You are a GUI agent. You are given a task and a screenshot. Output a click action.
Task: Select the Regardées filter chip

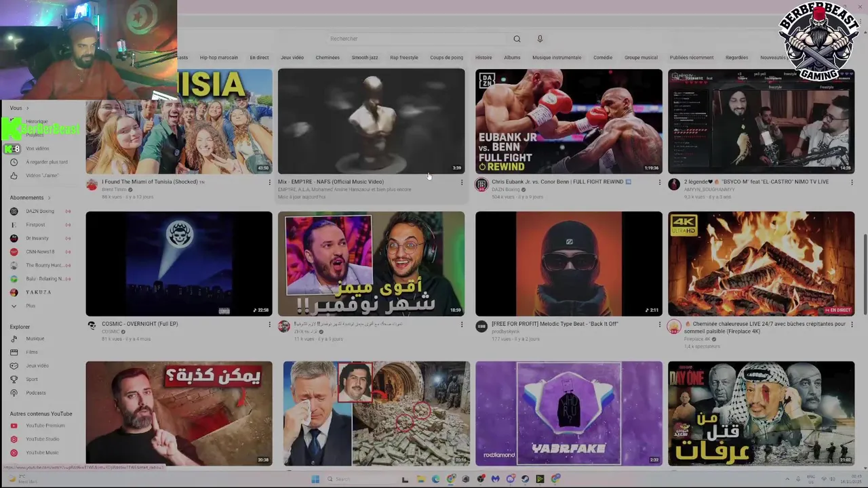pyautogui.click(x=736, y=58)
